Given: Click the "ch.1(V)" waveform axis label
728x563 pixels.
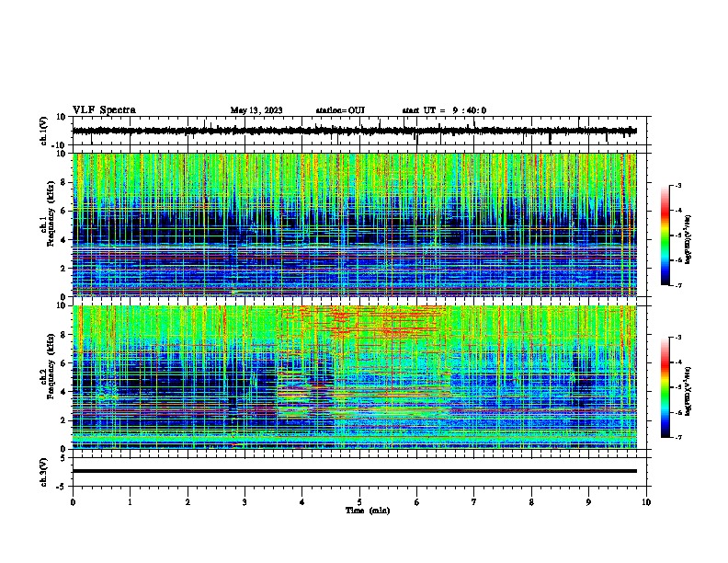Looking at the screenshot, I should tap(44, 131).
